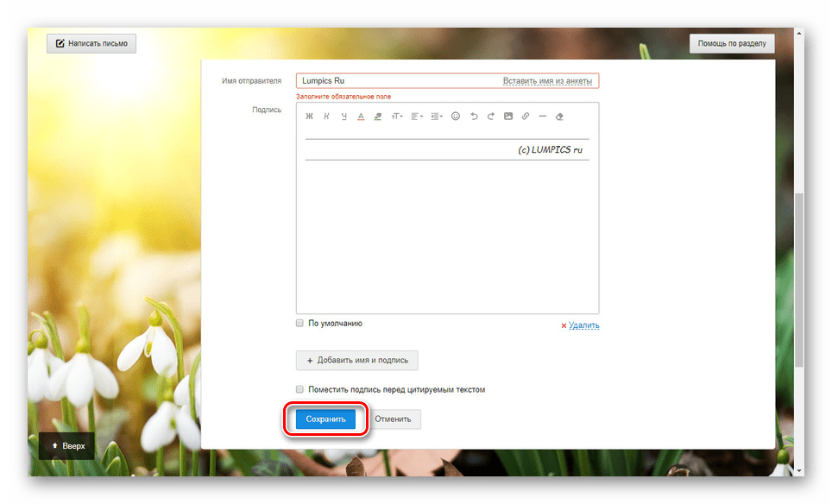This screenshot has height=504, width=832.
Task: Click the undo arrow icon
Action: [474, 117]
